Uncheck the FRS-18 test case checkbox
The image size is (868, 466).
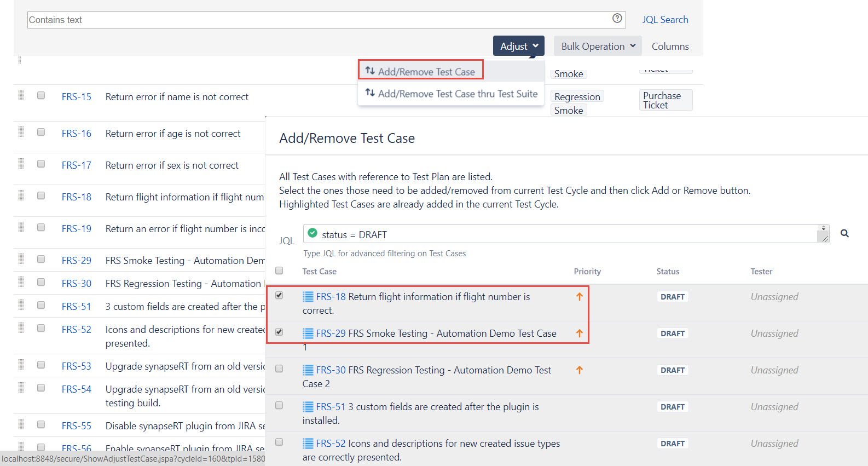[x=279, y=296]
